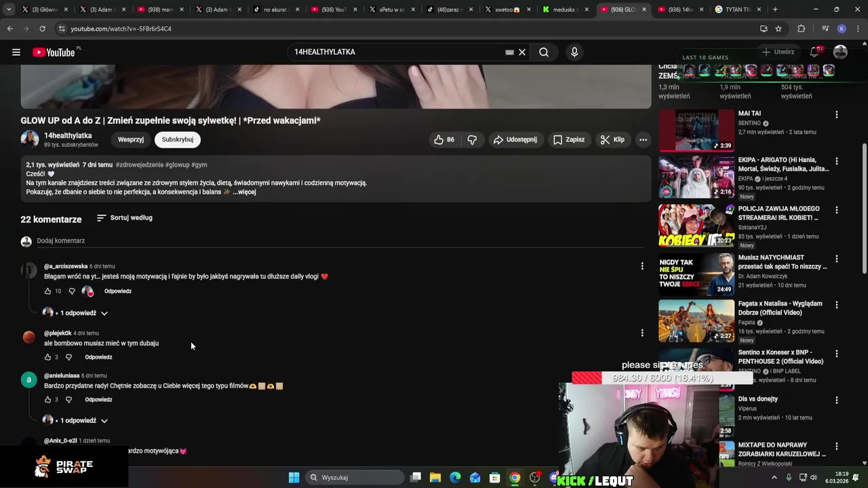Like the @a_arciszewska comment

click(x=47, y=291)
